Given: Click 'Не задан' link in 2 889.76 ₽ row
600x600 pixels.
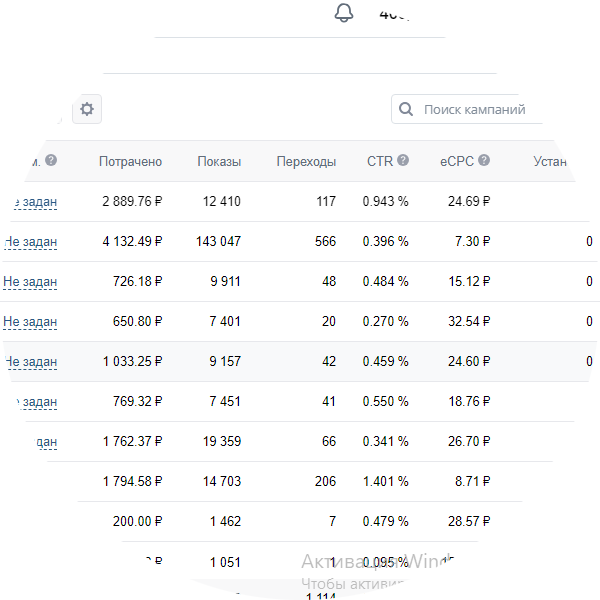Looking at the screenshot, I should click(x=36, y=201).
